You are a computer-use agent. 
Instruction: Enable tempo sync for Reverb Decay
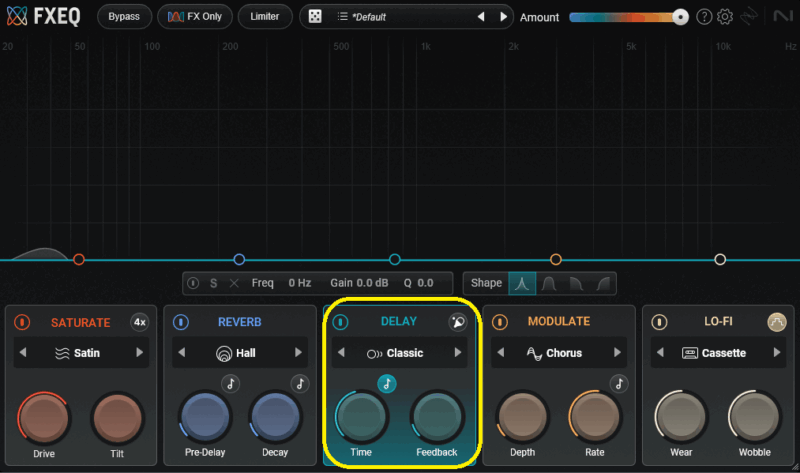[x=299, y=384]
